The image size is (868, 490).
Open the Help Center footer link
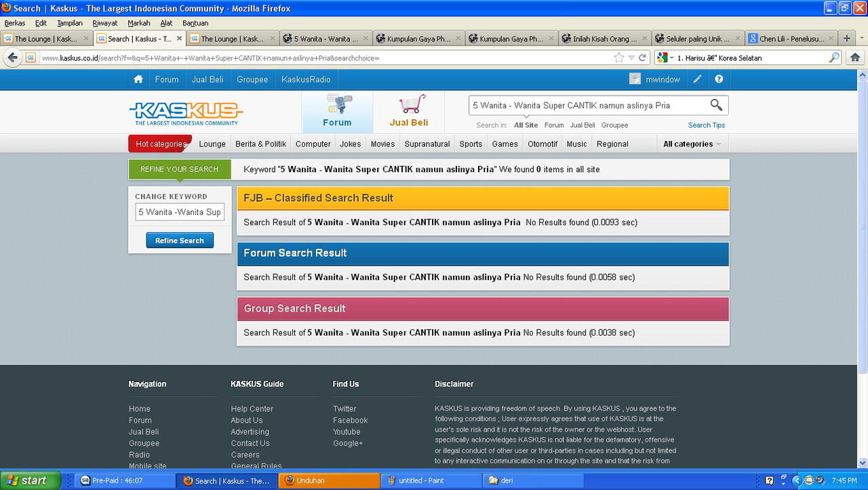(x=252, y=409)
